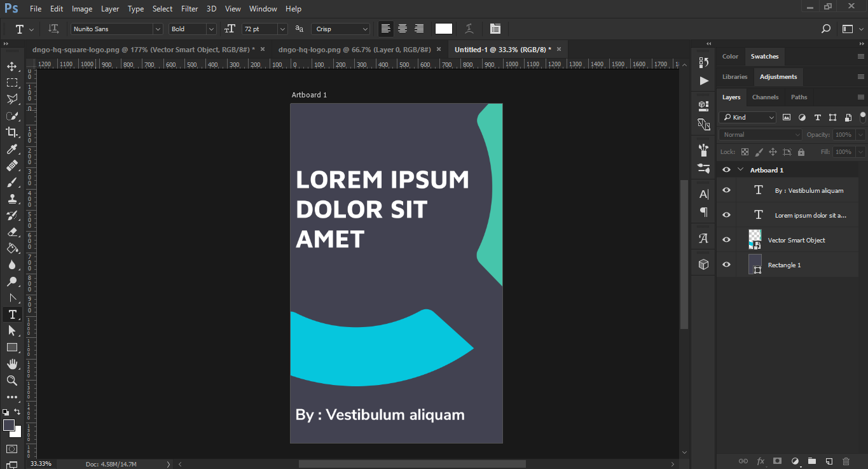Left align text
Image resolution: width=868 pixels, height=469 pixels.
tap(385, 29)
